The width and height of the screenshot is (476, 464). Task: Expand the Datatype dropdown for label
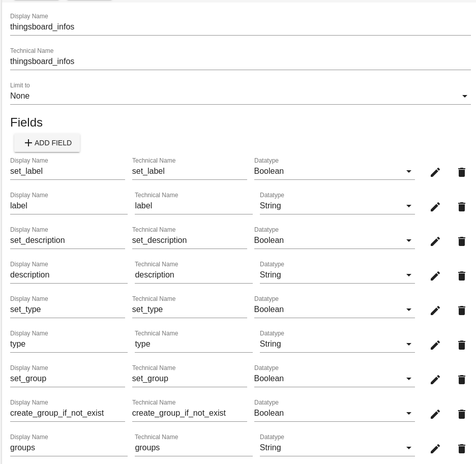point(337,206)
